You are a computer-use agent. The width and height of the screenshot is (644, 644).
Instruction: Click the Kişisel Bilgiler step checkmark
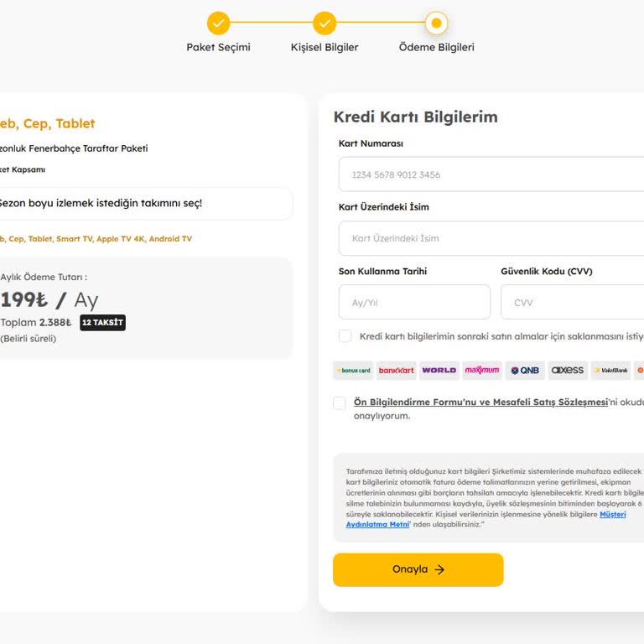(325, 23)
